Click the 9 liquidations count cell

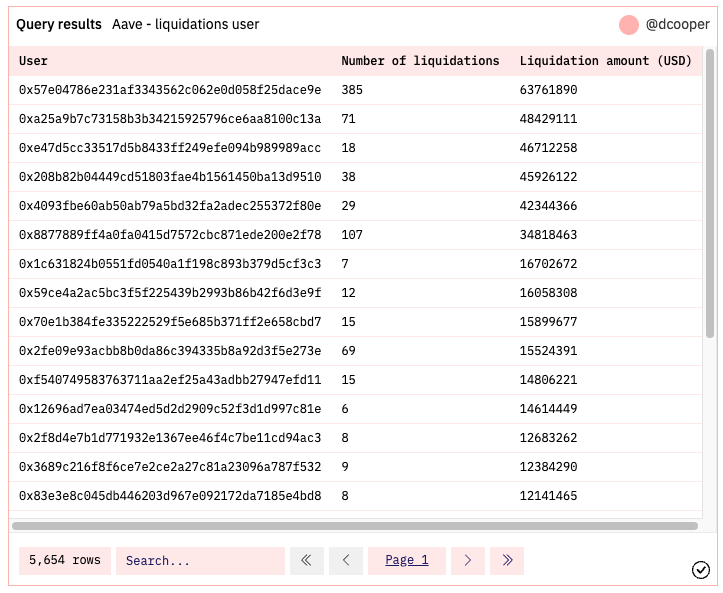pyautogui.click(x=345, y=468)
